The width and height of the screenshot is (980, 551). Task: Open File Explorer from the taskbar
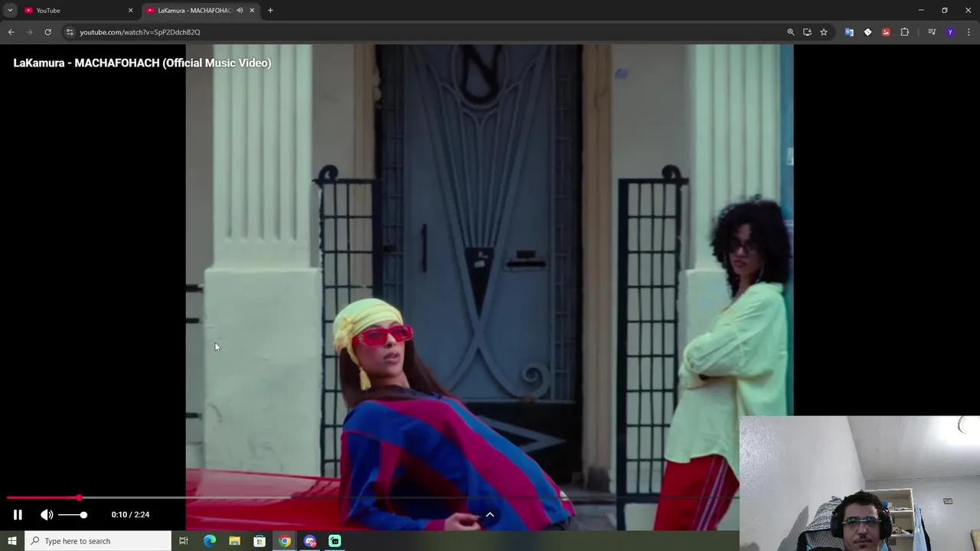[234, 541]
